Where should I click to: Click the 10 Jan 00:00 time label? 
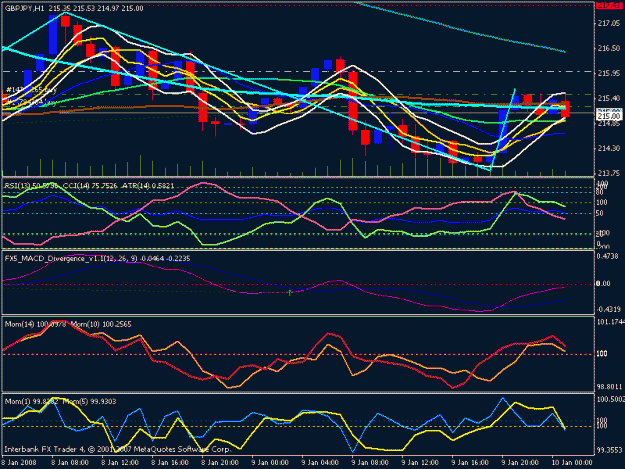[572, 463]
